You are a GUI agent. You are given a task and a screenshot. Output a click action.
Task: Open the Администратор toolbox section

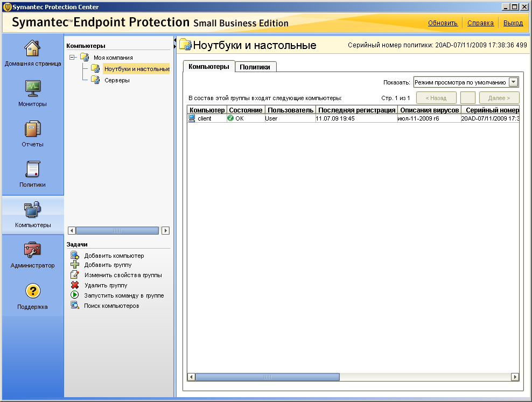coord(33,250)
